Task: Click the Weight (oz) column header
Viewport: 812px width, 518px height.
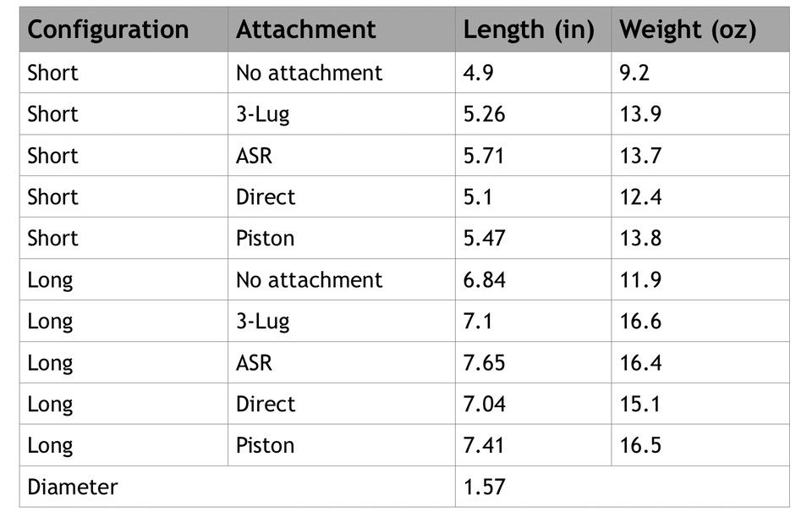Action: (700, 30)
